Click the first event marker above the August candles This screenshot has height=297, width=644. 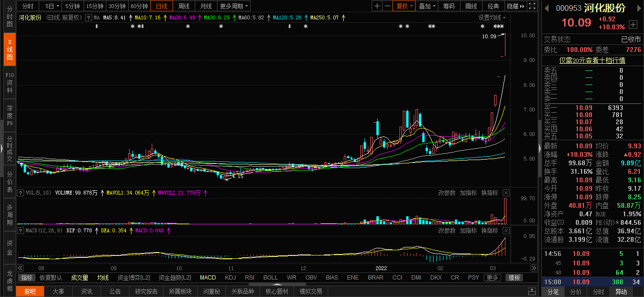pos(96,26)
